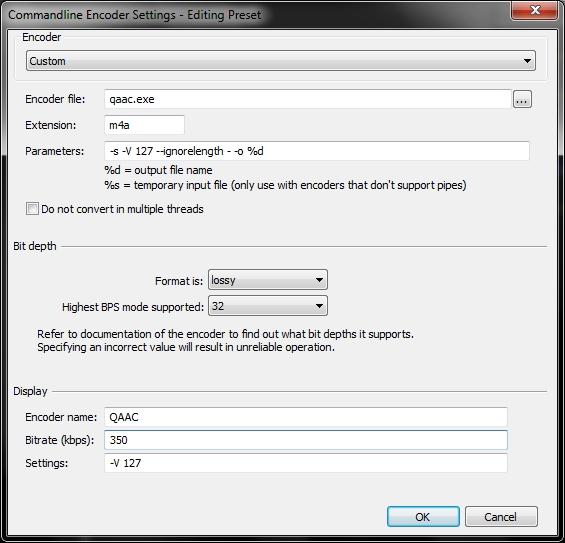Click the Do not convert checkbox label text
Image resolution: width=565 pixels, height=543 pixels.
[122, 209]
